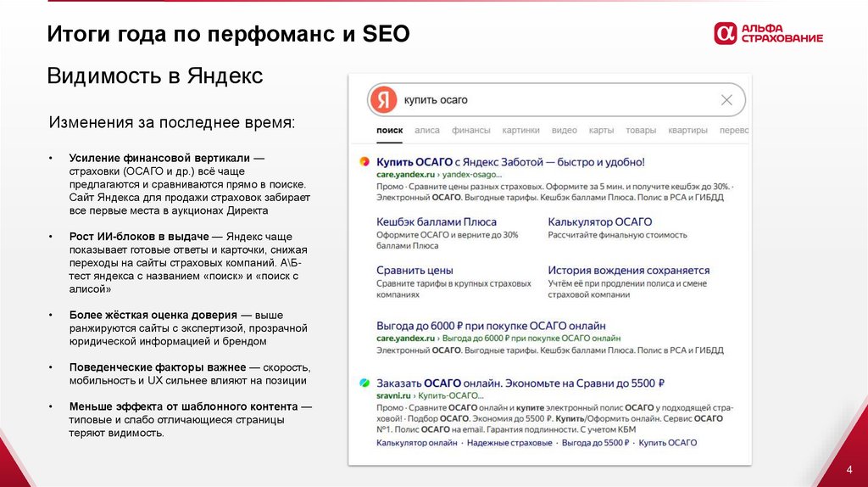Switch to the 'алиса' tab
The height and width of the screenshot is (487, 868).
click(427, 130)
